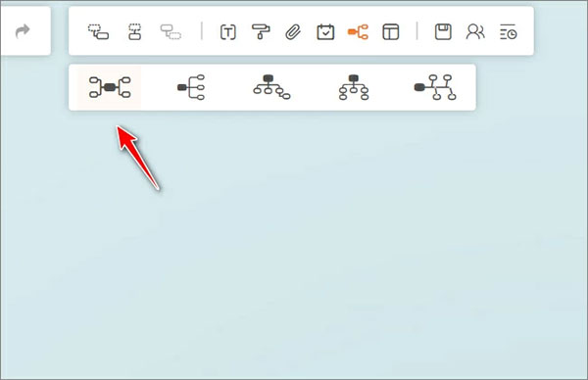Viewport: 588px width, 380px height.
Task: Select the symmetric tree org chart layout
Action: click(x=354, y=87)
